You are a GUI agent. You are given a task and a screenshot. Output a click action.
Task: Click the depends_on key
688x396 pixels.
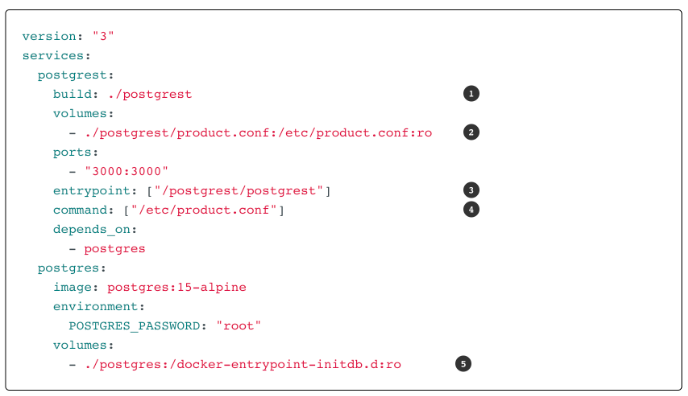(91, 229)
